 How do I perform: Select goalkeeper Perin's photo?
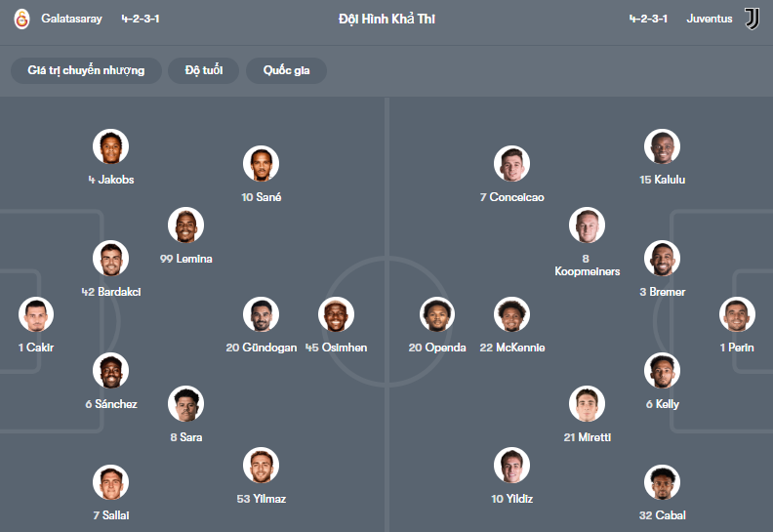[737, 314]
